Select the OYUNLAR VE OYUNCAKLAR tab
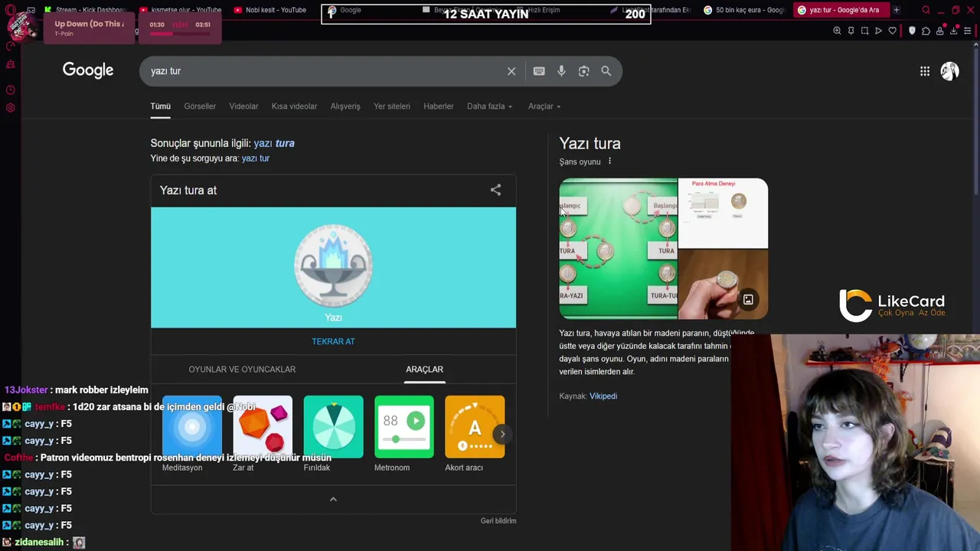 click(x=242, y=369)
